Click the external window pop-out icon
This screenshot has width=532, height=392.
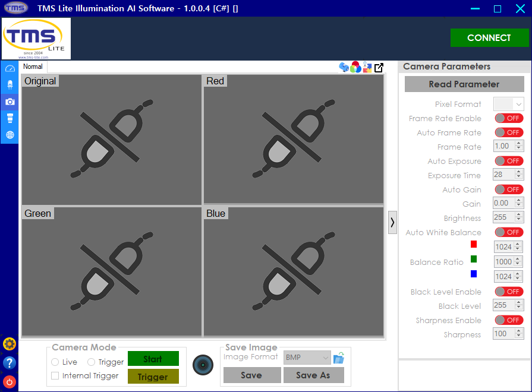point(379,67)
